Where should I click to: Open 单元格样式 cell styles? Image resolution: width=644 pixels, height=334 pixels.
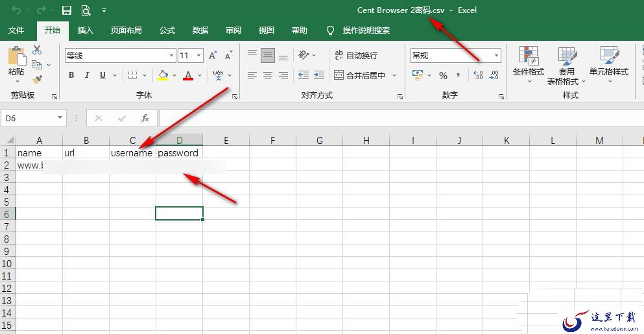[609, 65]
